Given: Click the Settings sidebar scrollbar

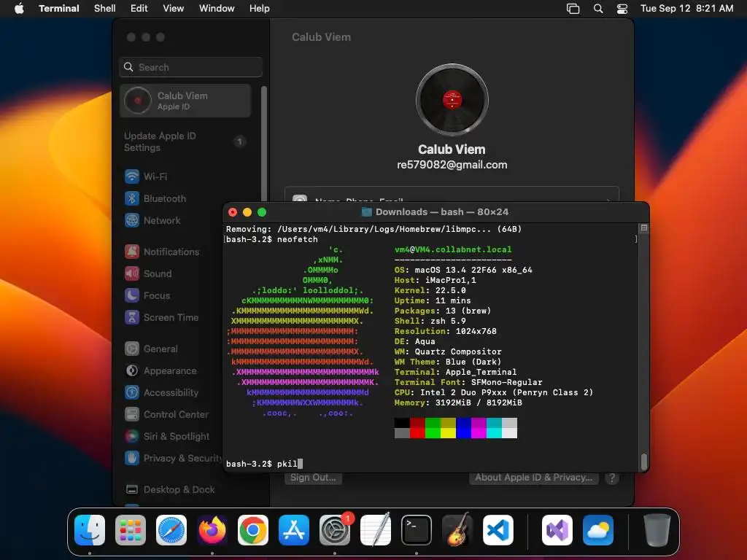Looking at the screenshot, I should [263, 143].
